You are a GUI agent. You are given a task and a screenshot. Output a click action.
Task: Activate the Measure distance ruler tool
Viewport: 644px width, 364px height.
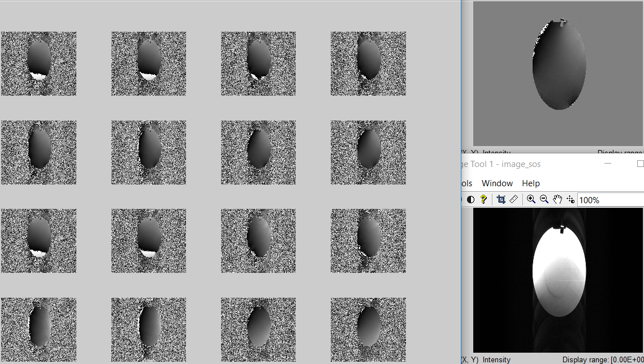click(513, 199)
